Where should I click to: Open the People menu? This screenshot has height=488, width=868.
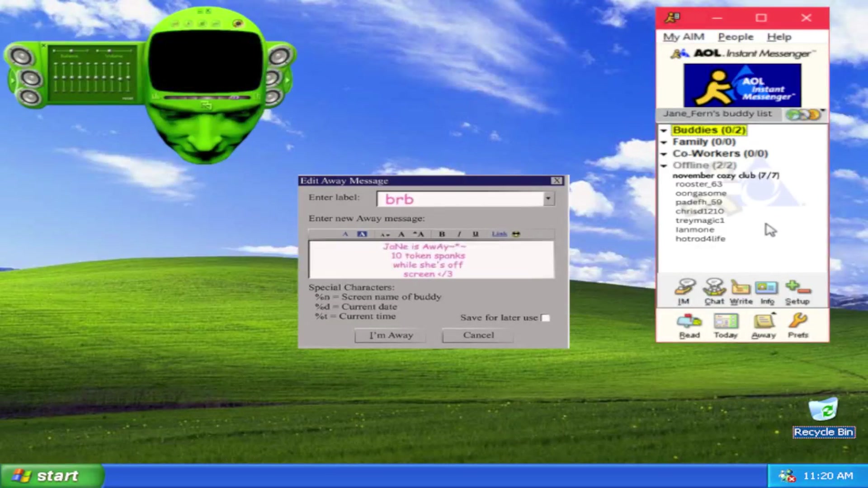pyautogui.click(x=736, y=37)
